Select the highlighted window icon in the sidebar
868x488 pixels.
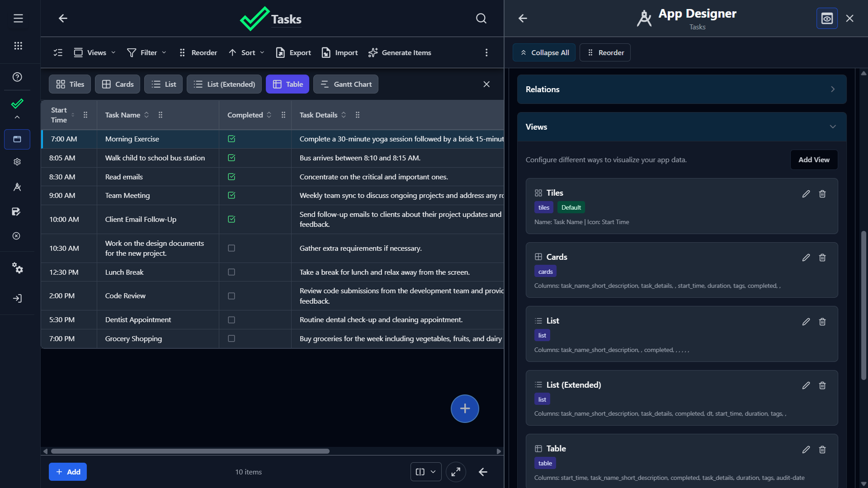click(17, 139)
